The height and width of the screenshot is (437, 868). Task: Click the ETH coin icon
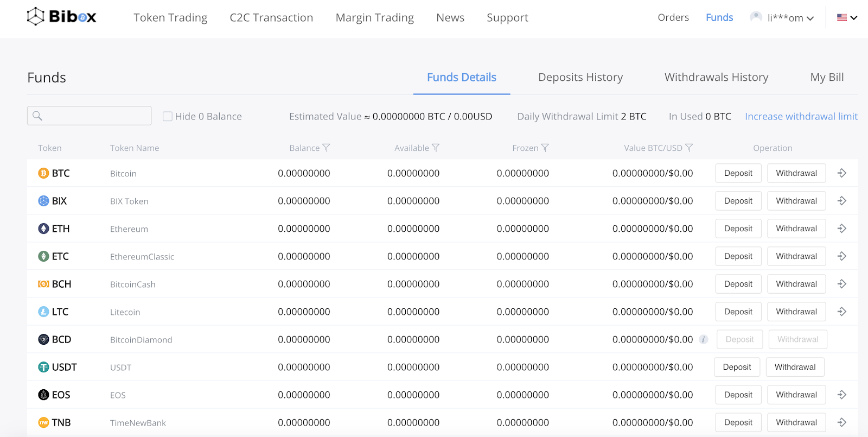[x=43, y=229]
